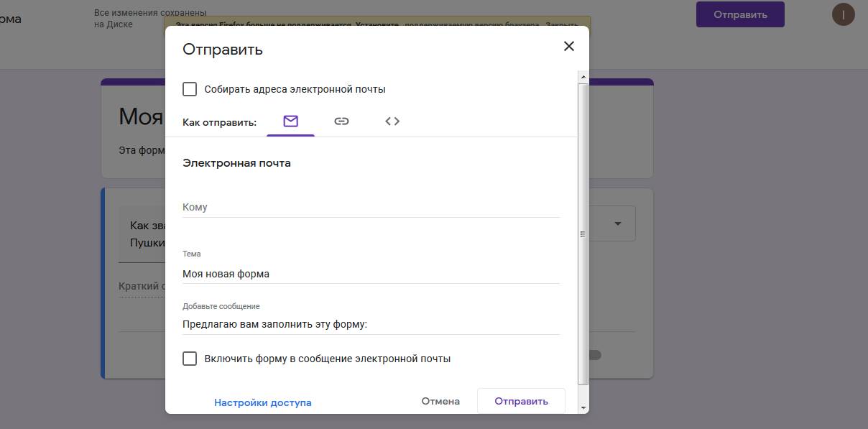
Task: Edit the Тема subject field
Action: [370, 274]
